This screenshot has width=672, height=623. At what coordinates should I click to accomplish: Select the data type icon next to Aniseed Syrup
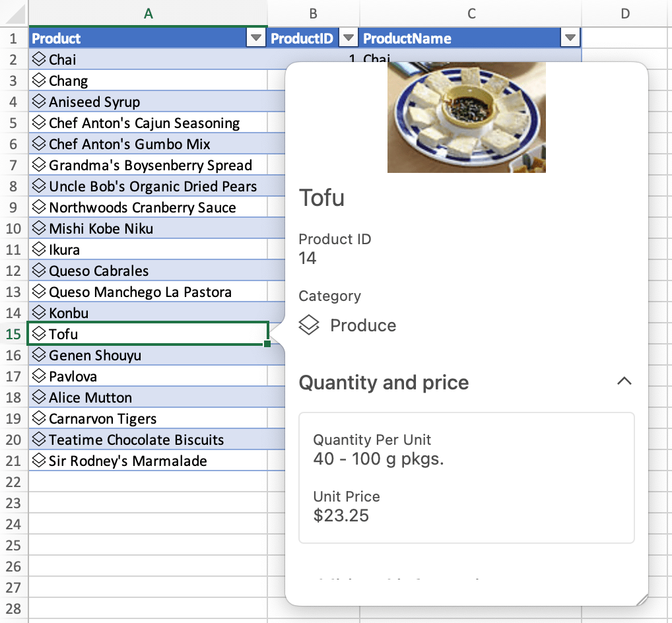click(x=39, y=102)
